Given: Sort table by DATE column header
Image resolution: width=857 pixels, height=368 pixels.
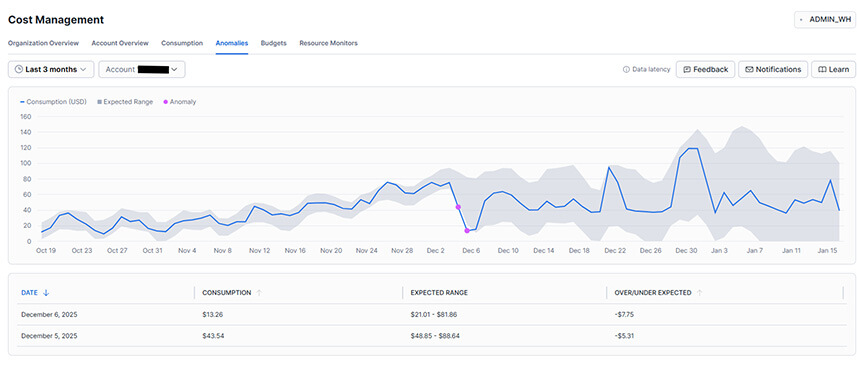Looking at the screenshot, I should click(x=30, y=293).
